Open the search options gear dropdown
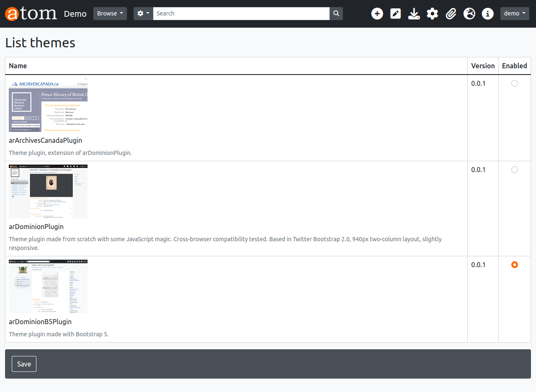536x392 pixels. click(143, 13)
